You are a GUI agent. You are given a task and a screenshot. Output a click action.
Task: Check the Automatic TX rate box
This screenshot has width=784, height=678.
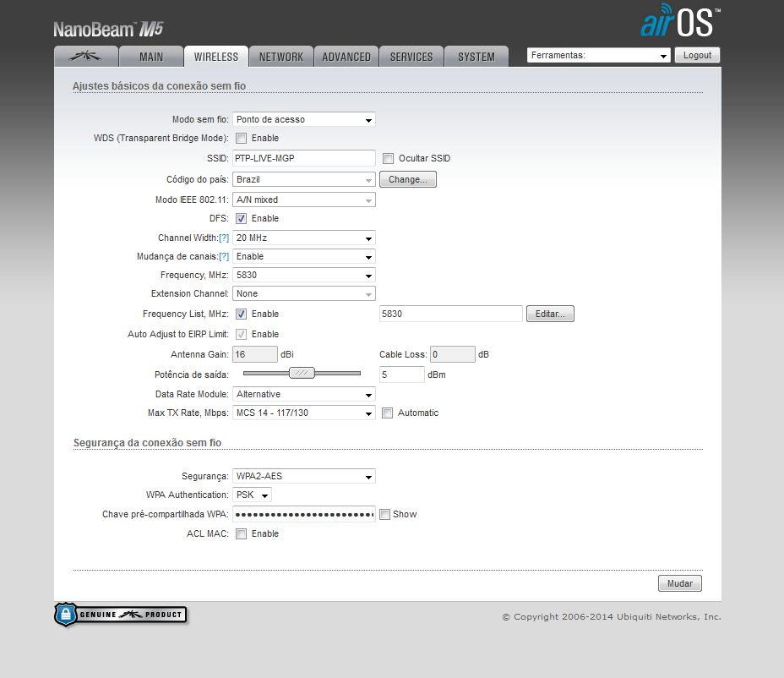point(387,413)
